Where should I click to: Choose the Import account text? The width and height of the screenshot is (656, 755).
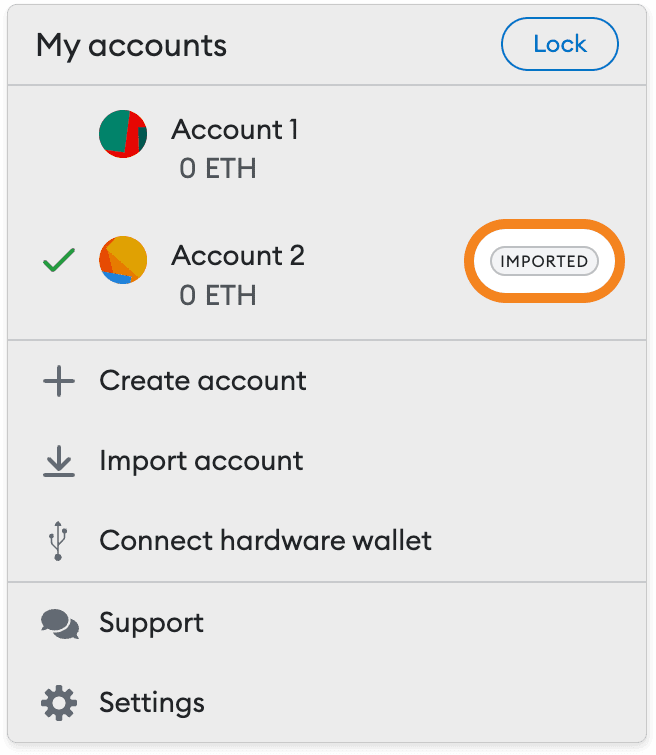(201, 461)
